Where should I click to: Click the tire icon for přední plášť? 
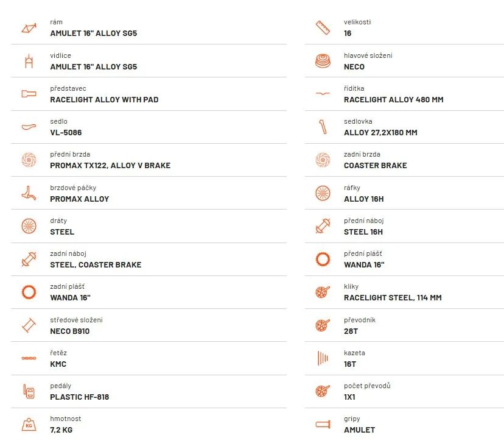(323, 259)
